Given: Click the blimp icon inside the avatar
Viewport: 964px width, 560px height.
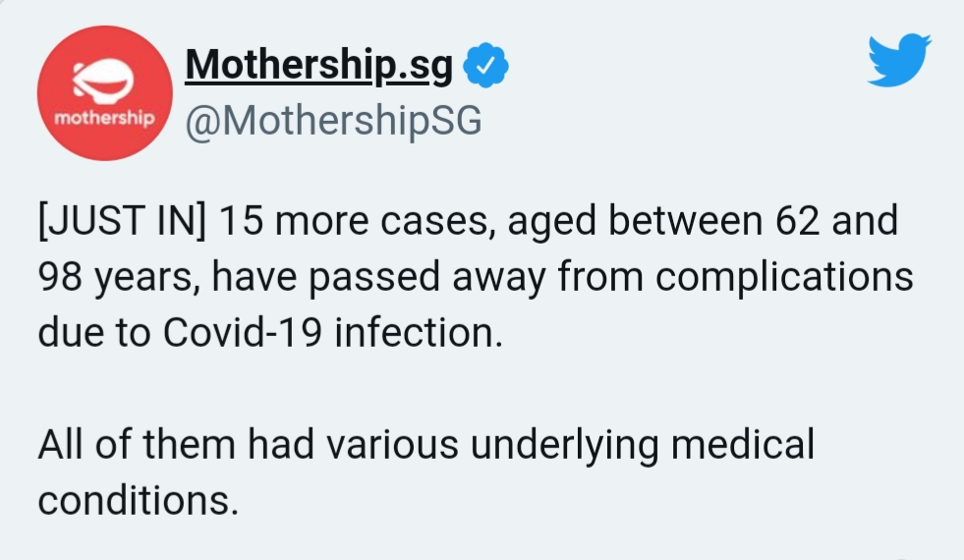Looking at the screenshot, I should point(102,78).
